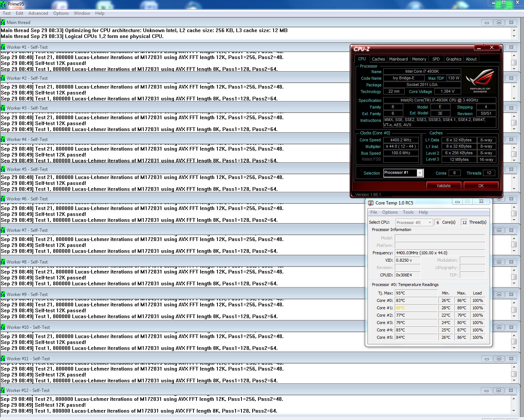Click the Republic of Gamers logo in CPU-Z
The height and width of the screenshot is (420, 524).
click(x=480, y=81)
